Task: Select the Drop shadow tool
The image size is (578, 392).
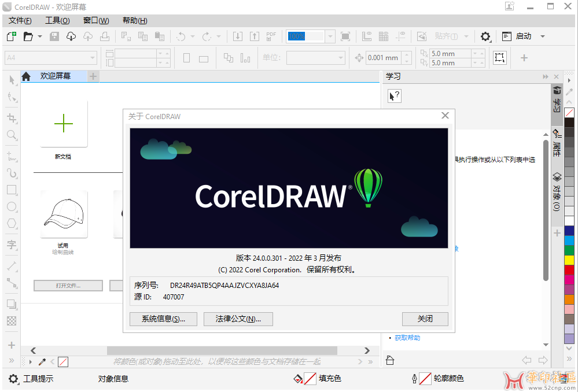Action: 12,304
